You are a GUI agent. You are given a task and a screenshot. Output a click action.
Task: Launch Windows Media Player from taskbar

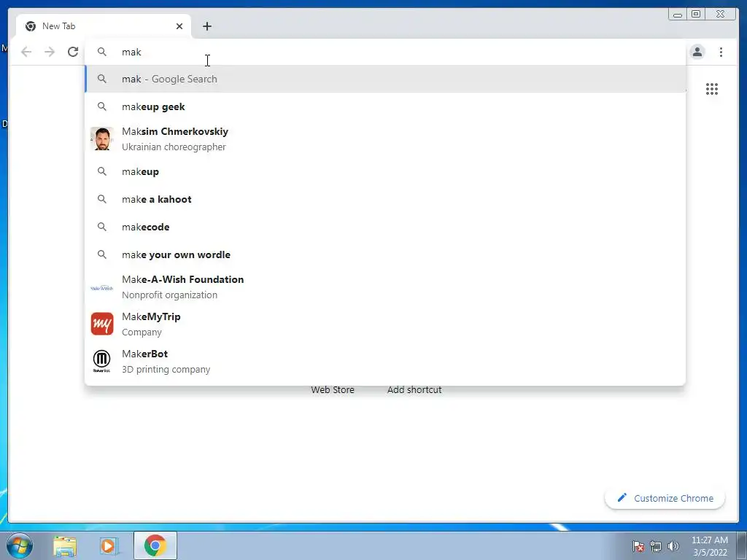pyautogui.click(x=109, y=545)
